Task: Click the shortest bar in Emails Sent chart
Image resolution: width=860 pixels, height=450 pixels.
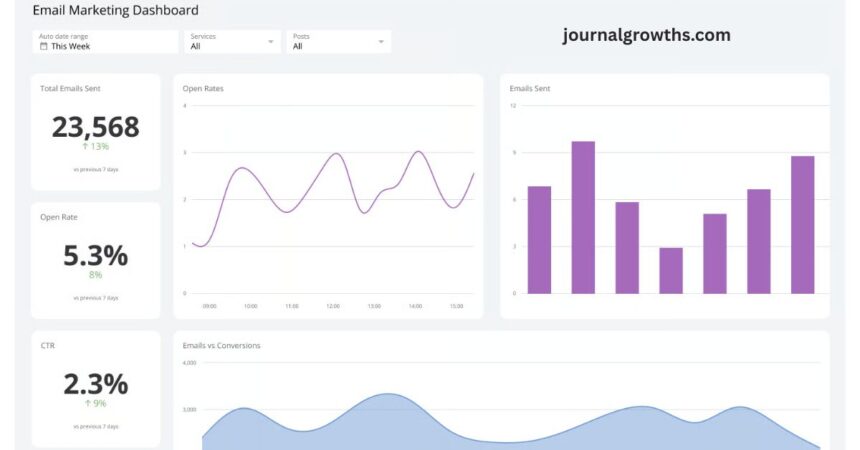Action: tap(671, 270)
